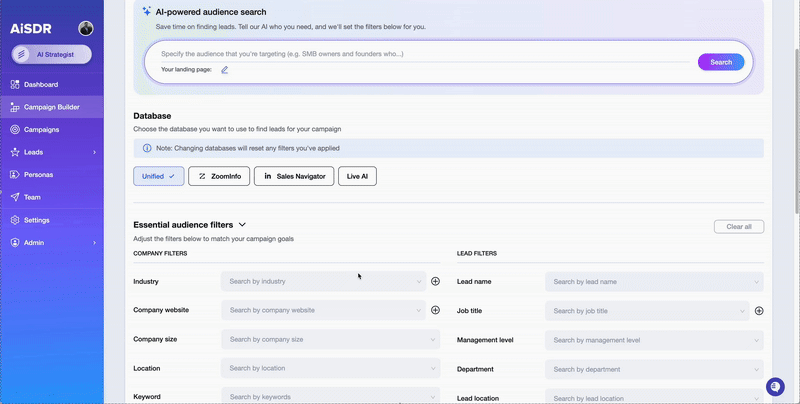Viewport: 800px width, 404px height.
Task: Select the Unified database option
Action: coord(158,176)
